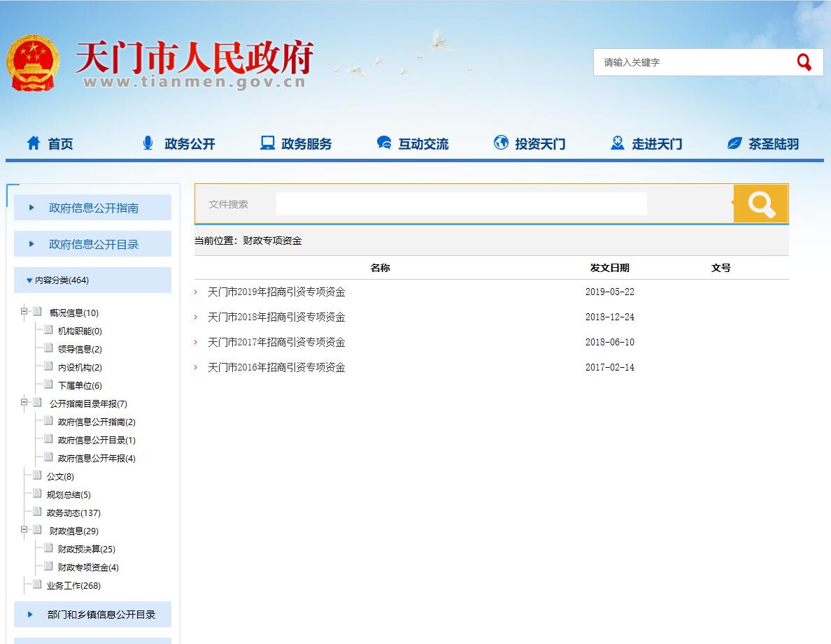Click the leaf icon beside 茶圣陆羽
The width and height of the screenshot is (831, 644).
click(734, 143)
